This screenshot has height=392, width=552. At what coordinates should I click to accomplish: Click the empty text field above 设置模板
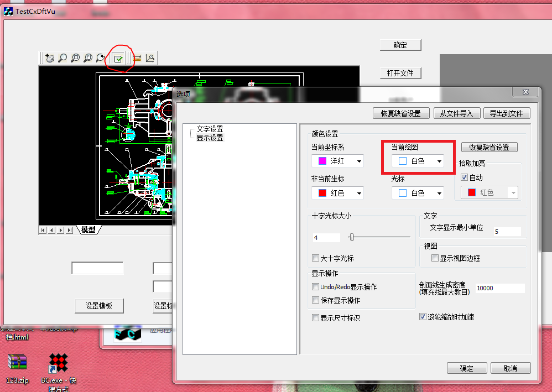(x=97, y=268)
